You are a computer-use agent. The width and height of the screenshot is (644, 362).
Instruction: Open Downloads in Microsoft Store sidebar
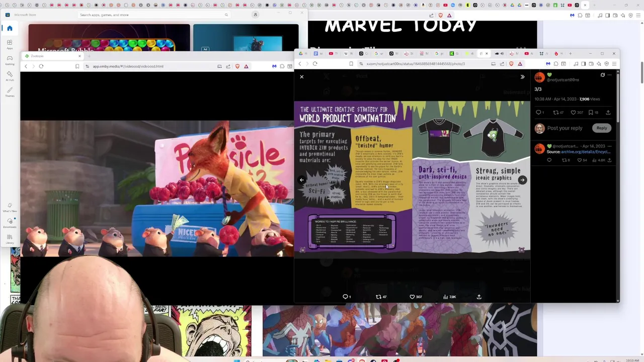10,223
